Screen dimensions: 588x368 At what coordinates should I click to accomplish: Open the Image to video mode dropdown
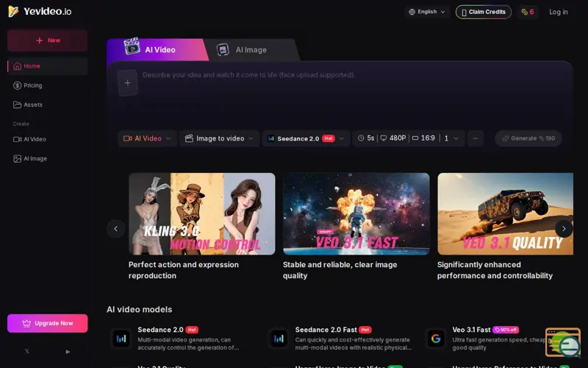(219, 138)
